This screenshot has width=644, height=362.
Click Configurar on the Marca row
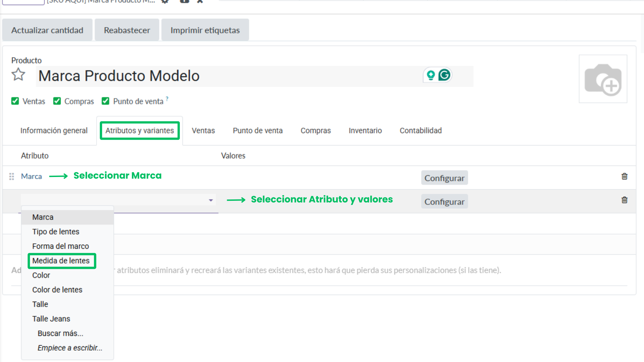pyautogui.click(x=444, y=178)
